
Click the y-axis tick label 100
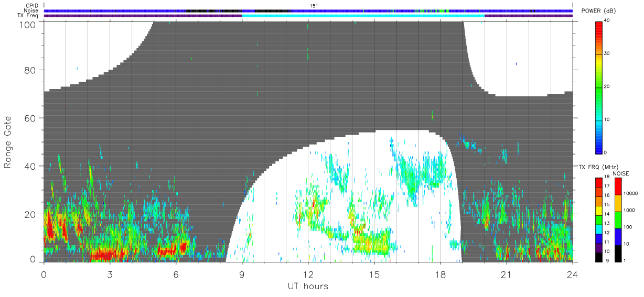click(x=29, y=24)
